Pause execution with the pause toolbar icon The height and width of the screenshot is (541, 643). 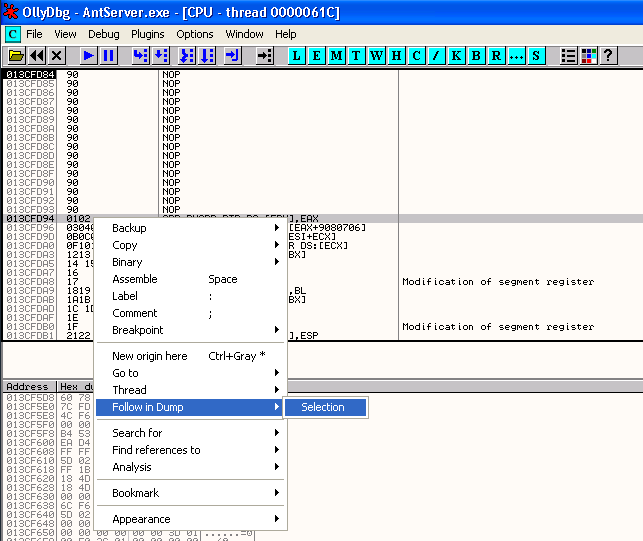(109, 56)
